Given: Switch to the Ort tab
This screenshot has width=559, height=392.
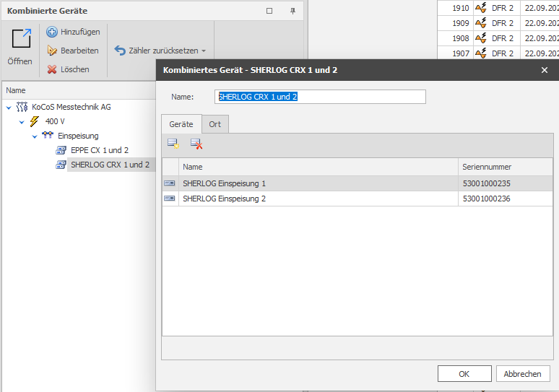Looking at the screenshot, I should pyautogui.click(x=215, y=124).
